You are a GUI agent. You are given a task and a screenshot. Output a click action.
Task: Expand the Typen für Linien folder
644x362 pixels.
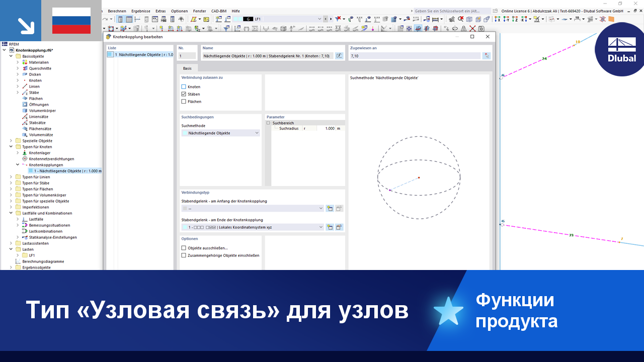point(11,177)
